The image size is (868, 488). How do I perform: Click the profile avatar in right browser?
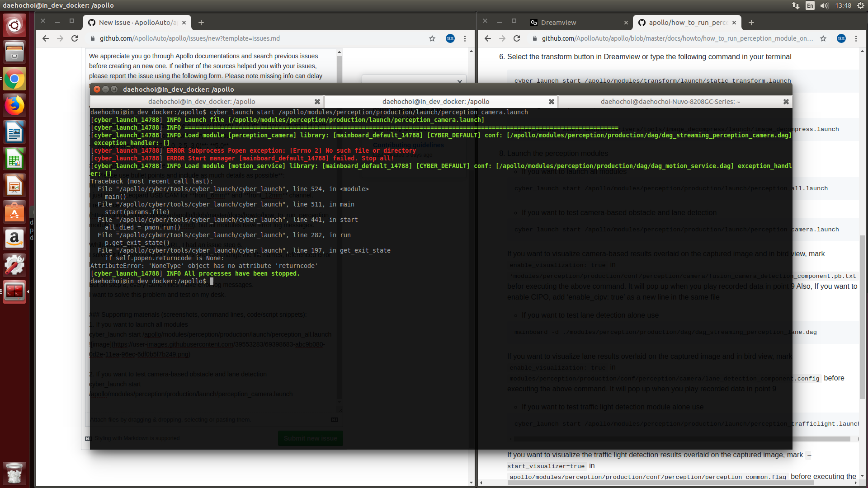click(841, 38)
